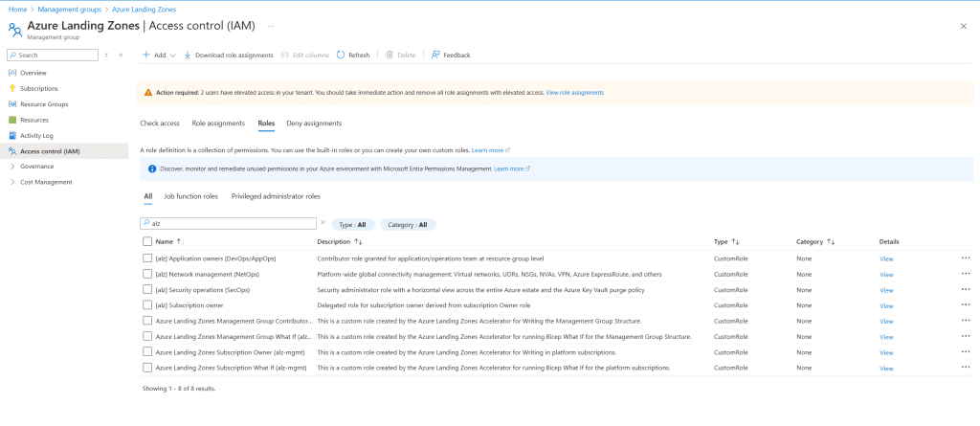This screenshot has height=426, width=980.
Task: Click the Download role assignments icon
Action: 189,56
